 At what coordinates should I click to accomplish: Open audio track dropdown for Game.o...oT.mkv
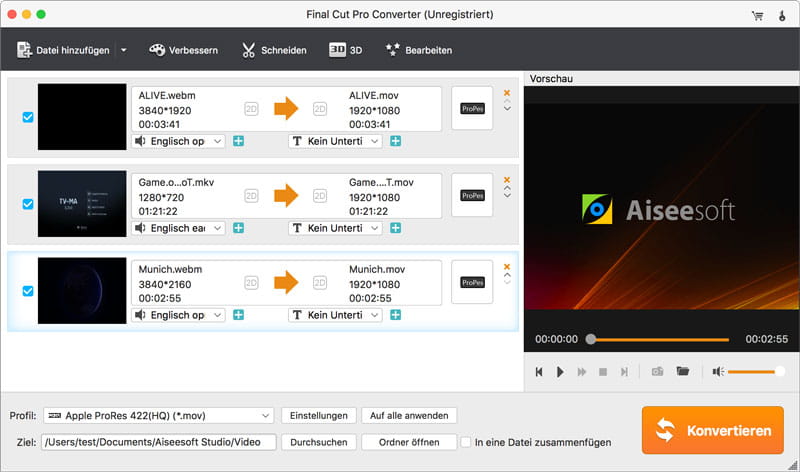point(178,228)
